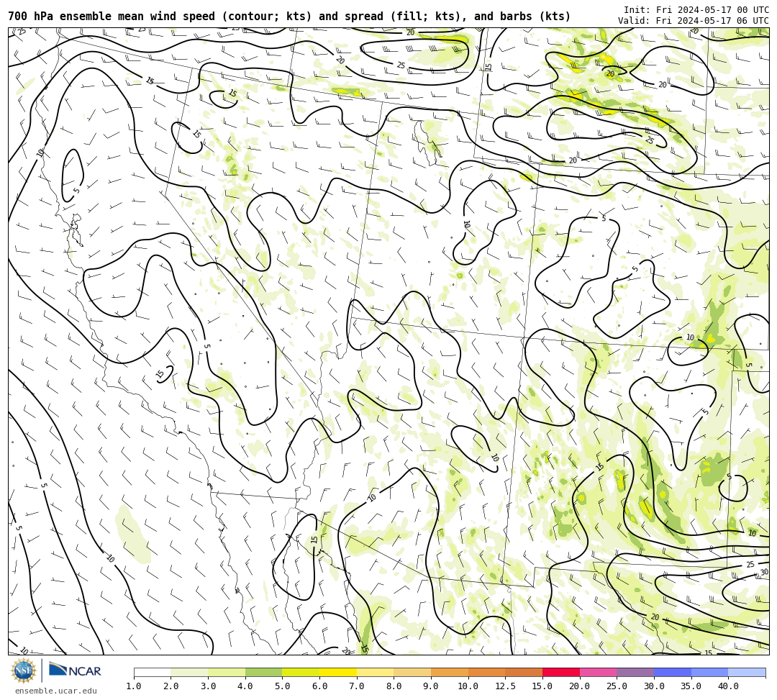Screen dimensions: 777x700
Task: Pick the blue 30.0–35.0 colorbar swatch
Action: [673, 672]
